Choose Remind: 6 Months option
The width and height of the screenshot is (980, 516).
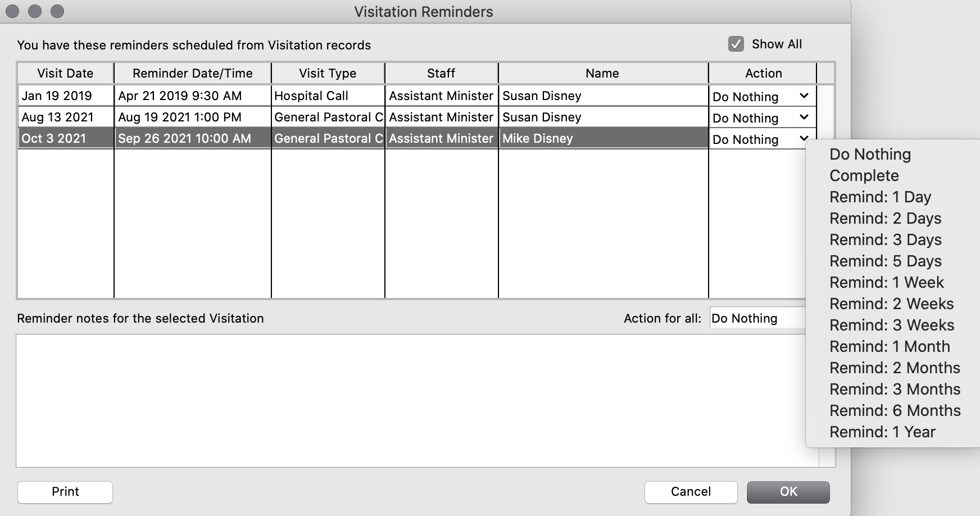tap(895, 410)
